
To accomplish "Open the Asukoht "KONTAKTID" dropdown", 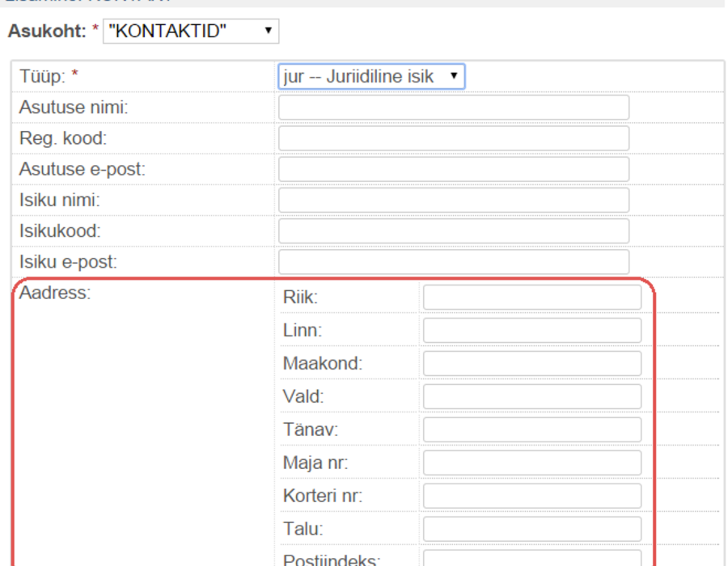I will click(191, 31).
